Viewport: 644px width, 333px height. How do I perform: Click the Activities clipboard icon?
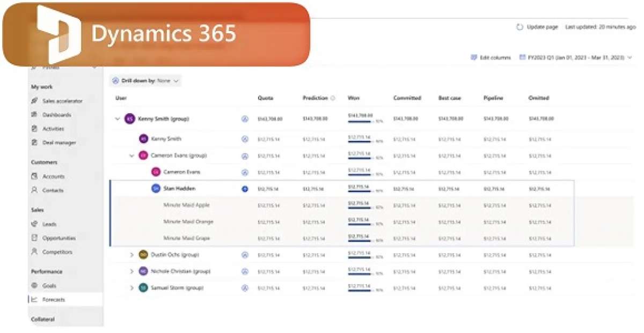pyautogui.click(x=34, y=129)
